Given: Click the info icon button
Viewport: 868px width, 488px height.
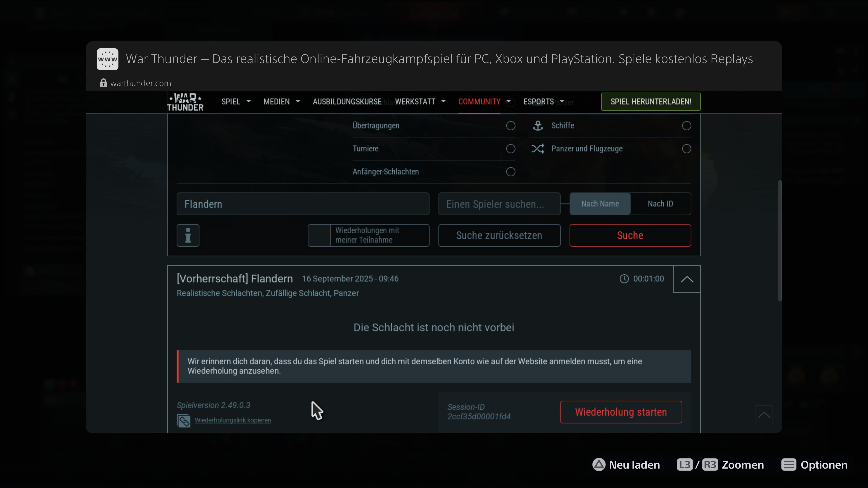Looking at the screenshot, I should coord(188,235).
